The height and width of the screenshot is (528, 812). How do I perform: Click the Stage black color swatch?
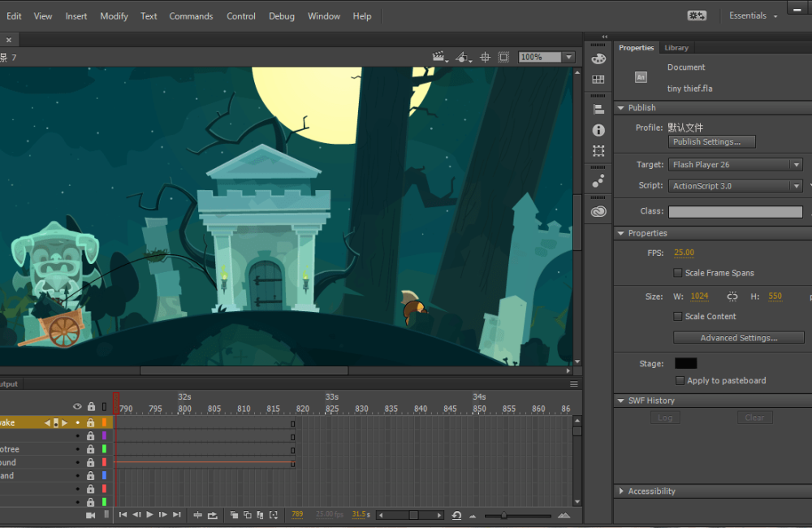(x=685, y=363)
